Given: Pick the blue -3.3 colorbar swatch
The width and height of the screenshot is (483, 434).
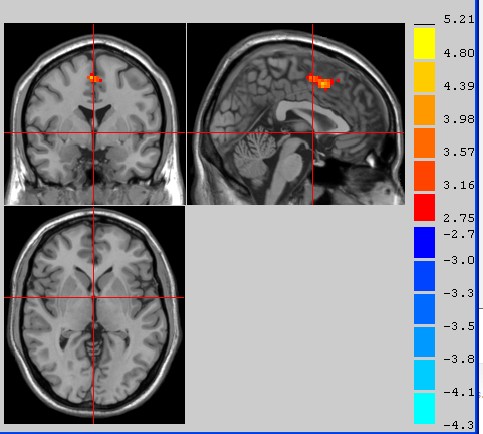Looking at the screenshot, I should point(424,309).
